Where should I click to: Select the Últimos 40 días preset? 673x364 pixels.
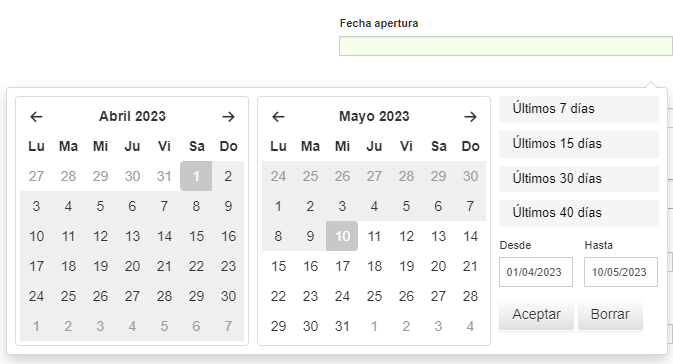(x=579, y=213)
